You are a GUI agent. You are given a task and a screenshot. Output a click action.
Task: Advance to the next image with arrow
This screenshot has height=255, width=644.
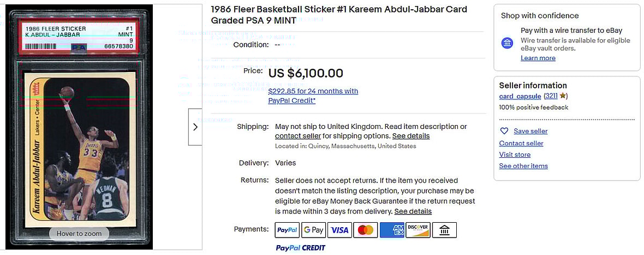point(195,127)
